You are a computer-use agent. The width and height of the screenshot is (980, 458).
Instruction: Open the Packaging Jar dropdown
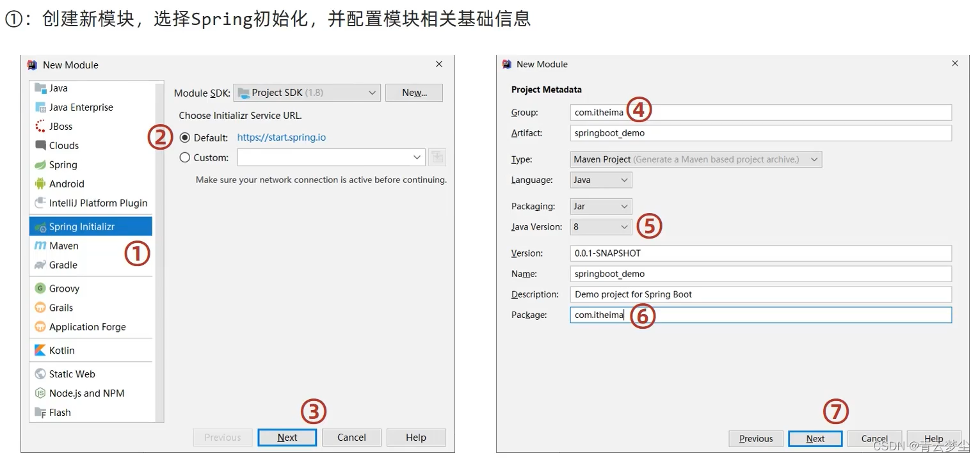601,207
